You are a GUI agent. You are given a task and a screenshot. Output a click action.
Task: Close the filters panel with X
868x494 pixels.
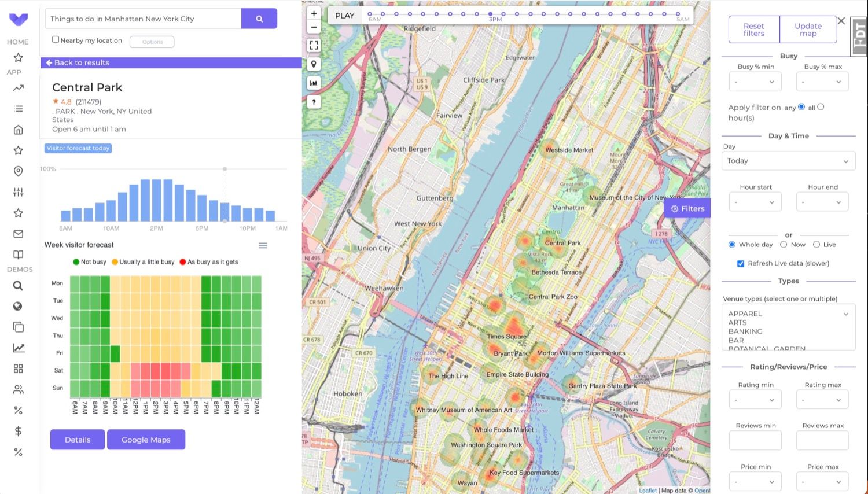pos(841,21)
